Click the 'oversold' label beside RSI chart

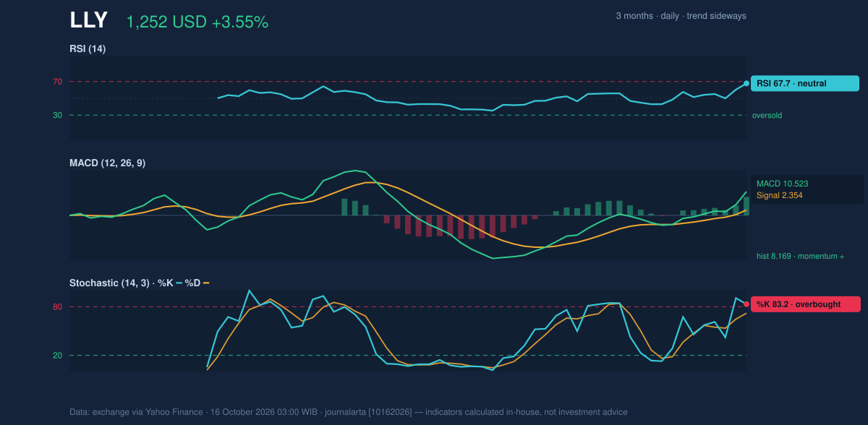[x=767, y=115]
